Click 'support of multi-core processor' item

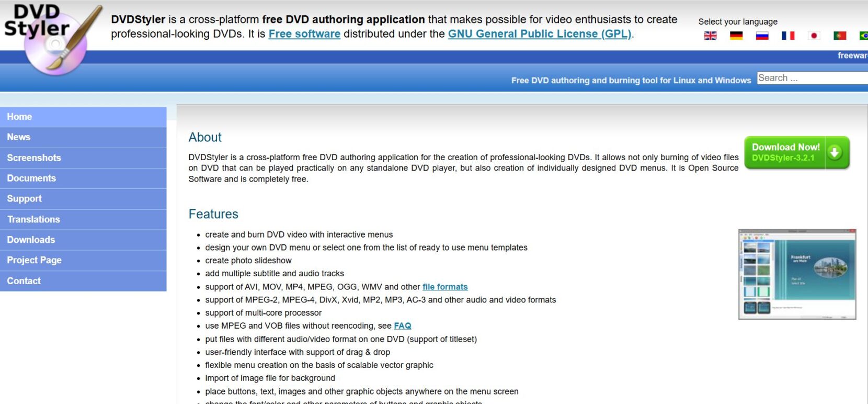click(264, 313)
